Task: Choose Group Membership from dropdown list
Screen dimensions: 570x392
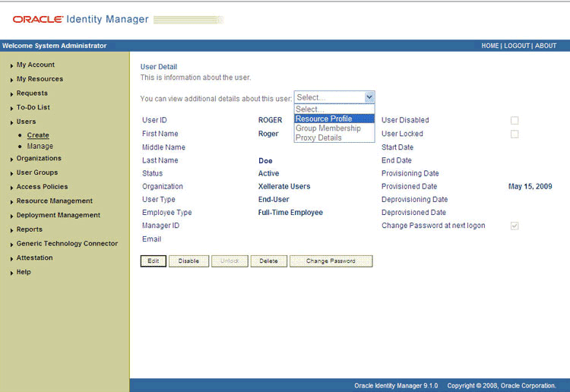Action: pyautogui.click(x=334, y=128)
